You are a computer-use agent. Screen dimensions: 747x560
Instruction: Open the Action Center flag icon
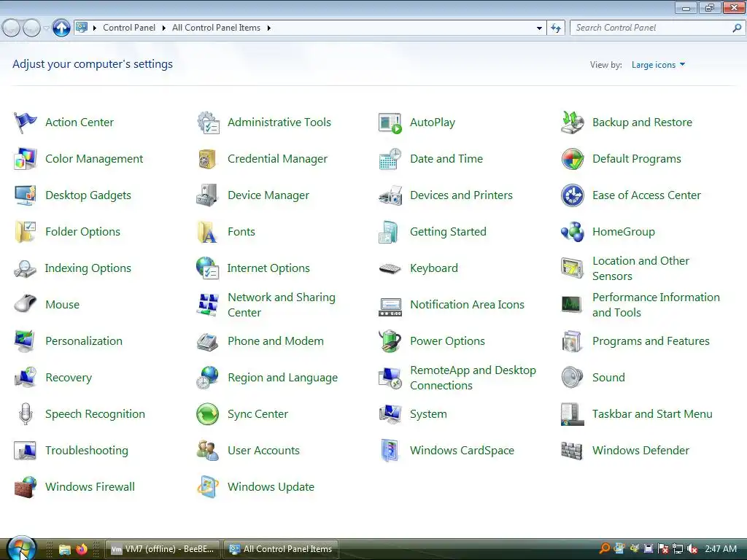(x=26, y=122)
